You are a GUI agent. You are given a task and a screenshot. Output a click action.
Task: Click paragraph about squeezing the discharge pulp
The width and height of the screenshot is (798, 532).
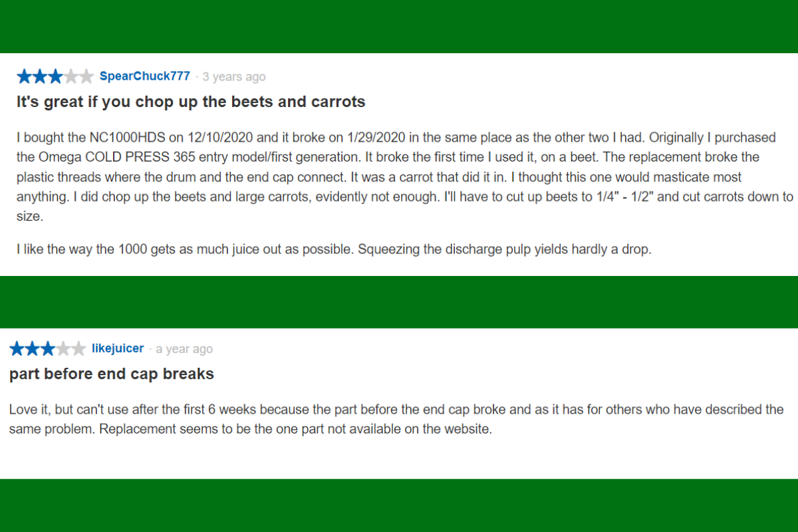[332, 250]
